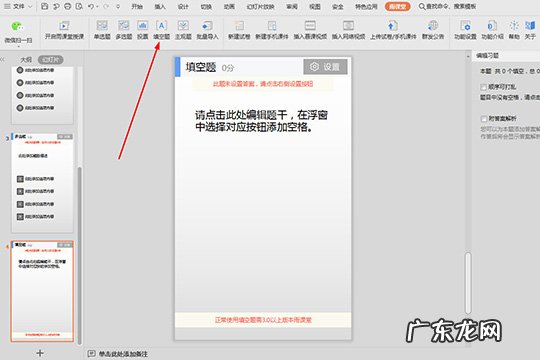Open 群发公告 announcement tool
540x360 pixels.
tap(433, 30)
